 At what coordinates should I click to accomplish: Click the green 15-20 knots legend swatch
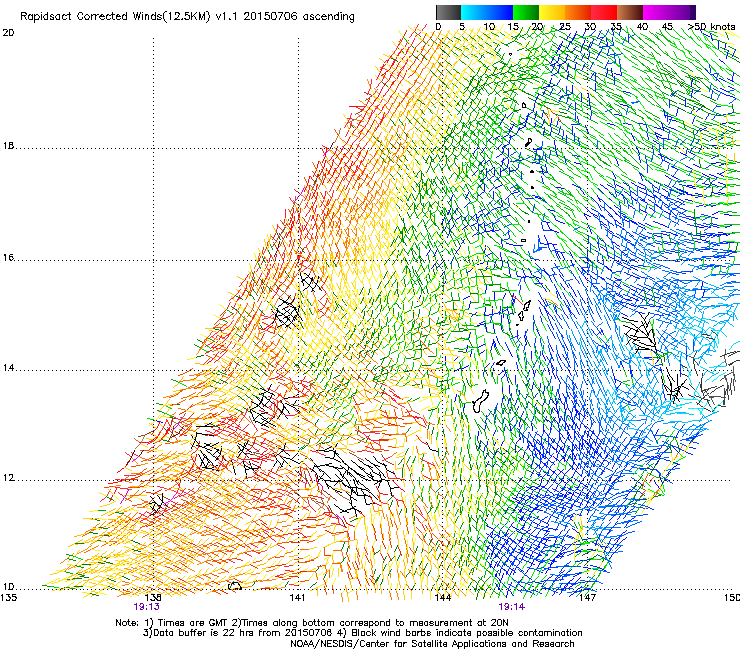click(x=525, y=12)
